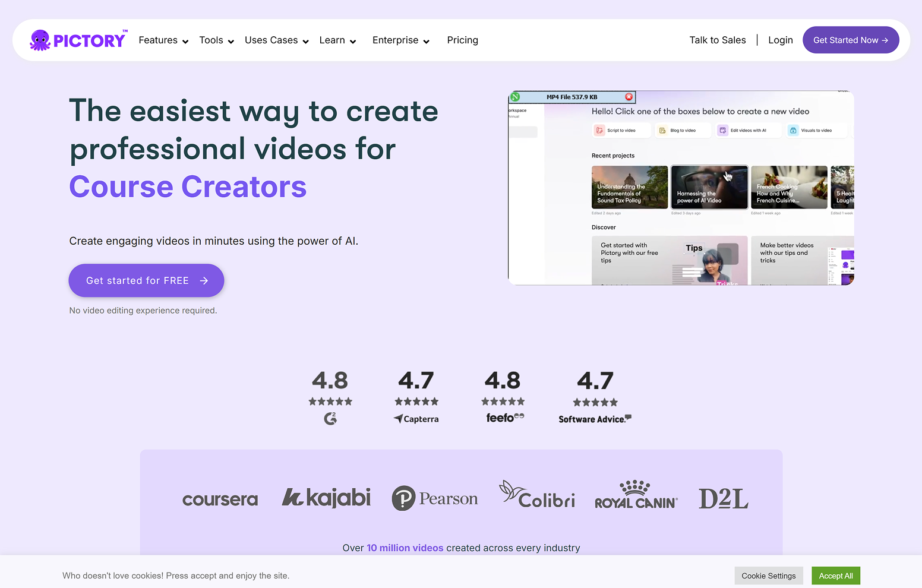Open Cookie Settings
This screenshot has width=922, height=588.
pos(769,576)
